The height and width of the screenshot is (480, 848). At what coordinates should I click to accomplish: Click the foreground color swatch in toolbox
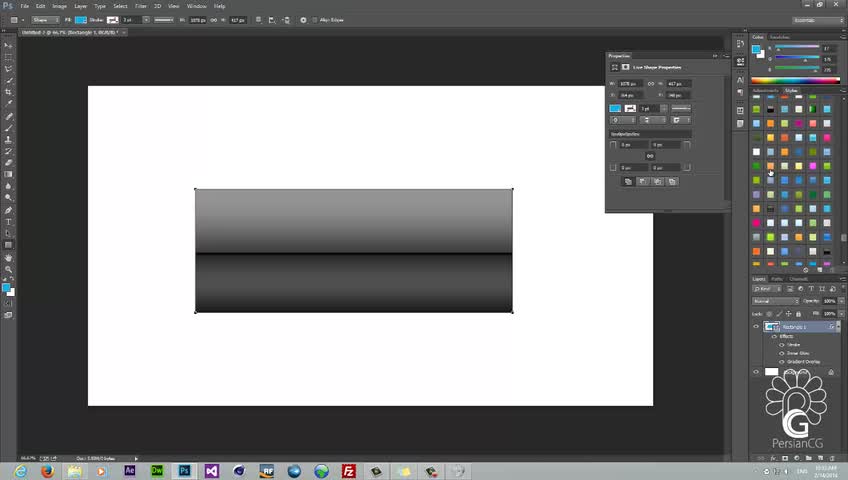[x=6, y=288]
